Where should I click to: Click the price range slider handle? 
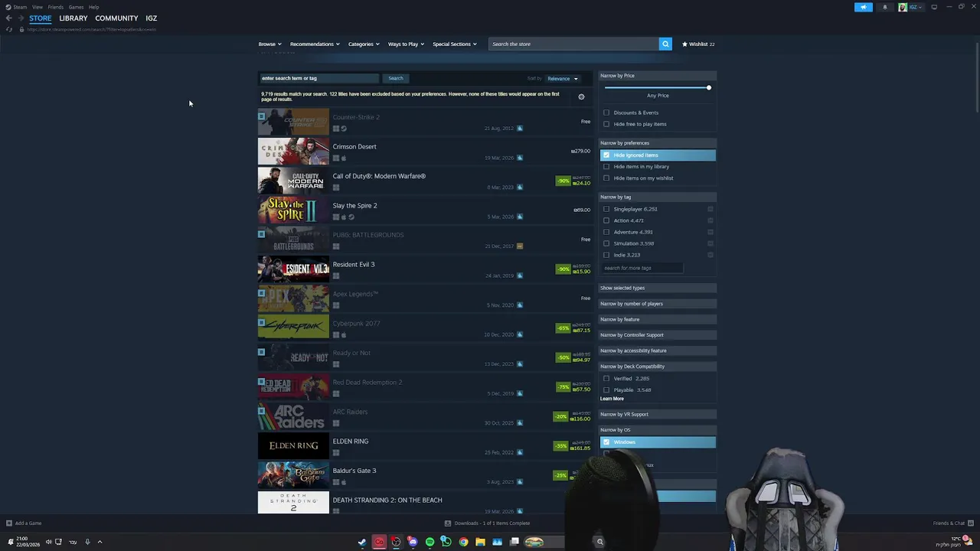(709, 87)
